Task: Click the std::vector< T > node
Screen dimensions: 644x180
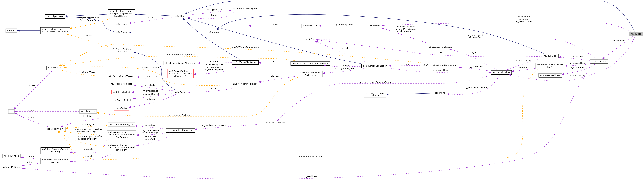Action: pyautogui.click(x=55, y=129)
